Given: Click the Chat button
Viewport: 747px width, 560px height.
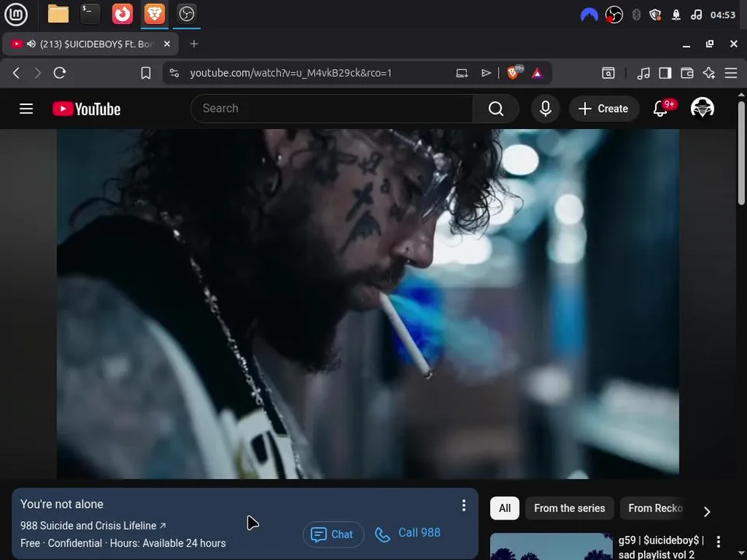Looking at the screenshot, I should [333, 534].
